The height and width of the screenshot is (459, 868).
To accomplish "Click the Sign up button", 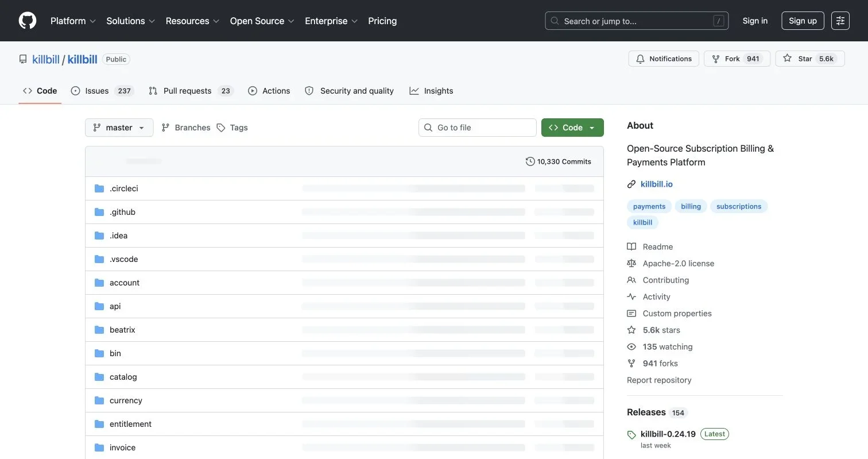I will click(x=803, y=21).
